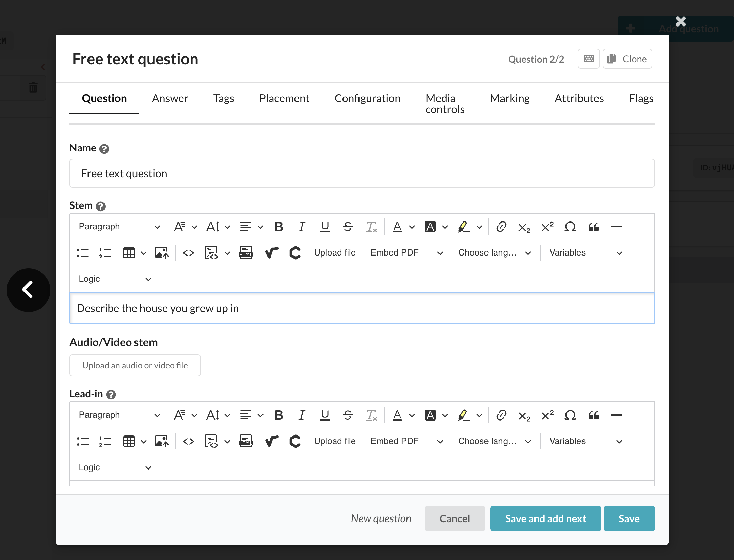Insert a link in the Stem editor
The image size is (734, 560).
point(501,227)
